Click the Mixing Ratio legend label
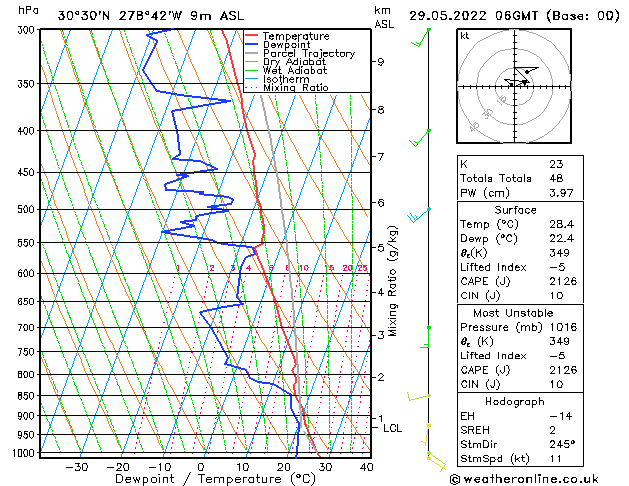The height and width of the screenshot is (486, 629). pos(295,88)
